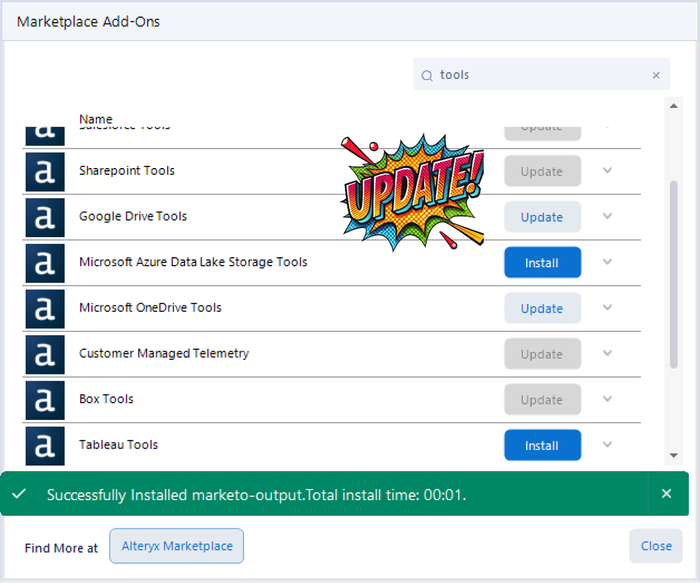Image resolution: width=700 pixels, height=583 pixels.
Task: Update the Box Tools add-on
Action: coord(542,400)
